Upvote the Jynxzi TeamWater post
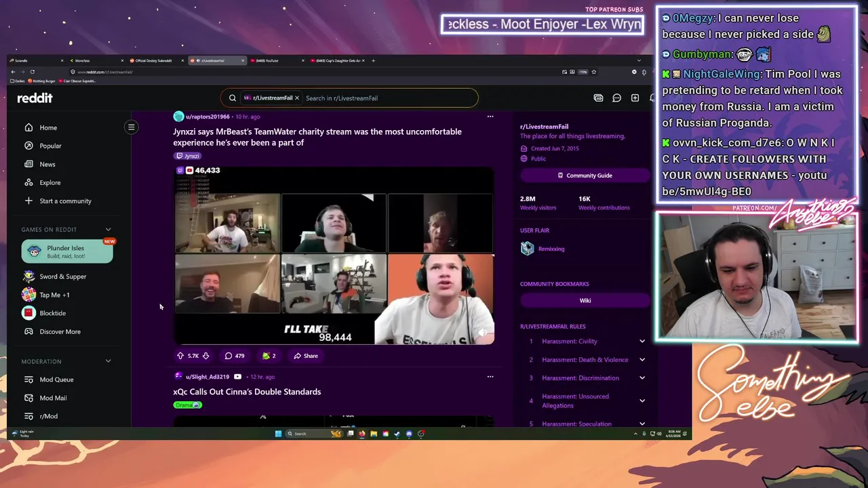 point(180,356)
